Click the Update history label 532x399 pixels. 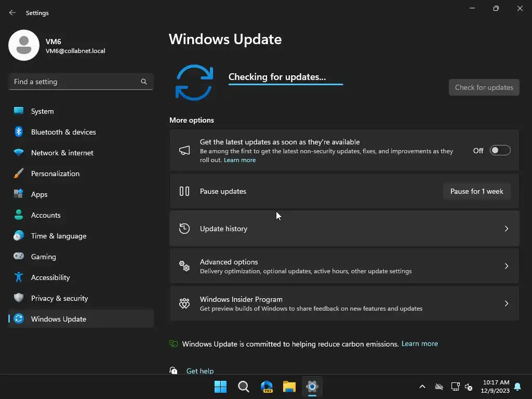pos(223,229)
